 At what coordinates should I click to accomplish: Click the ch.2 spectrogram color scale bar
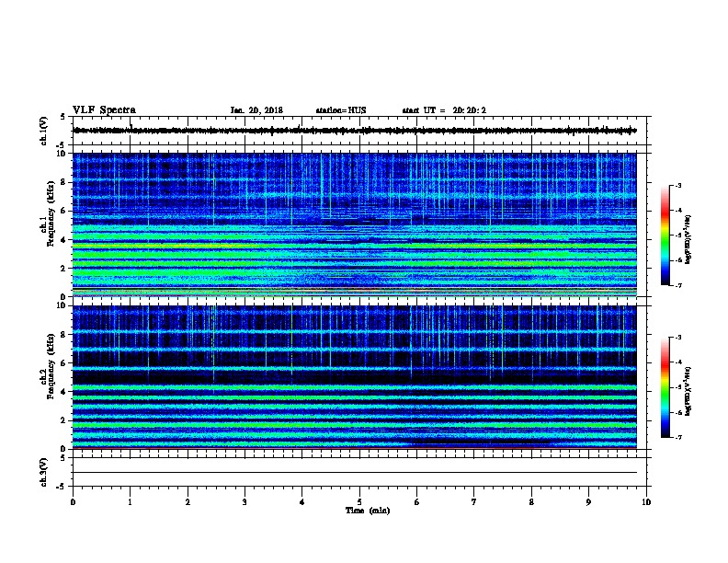665,387
